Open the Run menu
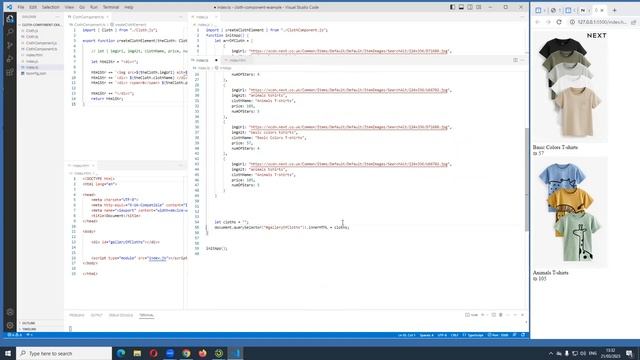The height and width of the screenshot is (360, 640). (94, 7)
